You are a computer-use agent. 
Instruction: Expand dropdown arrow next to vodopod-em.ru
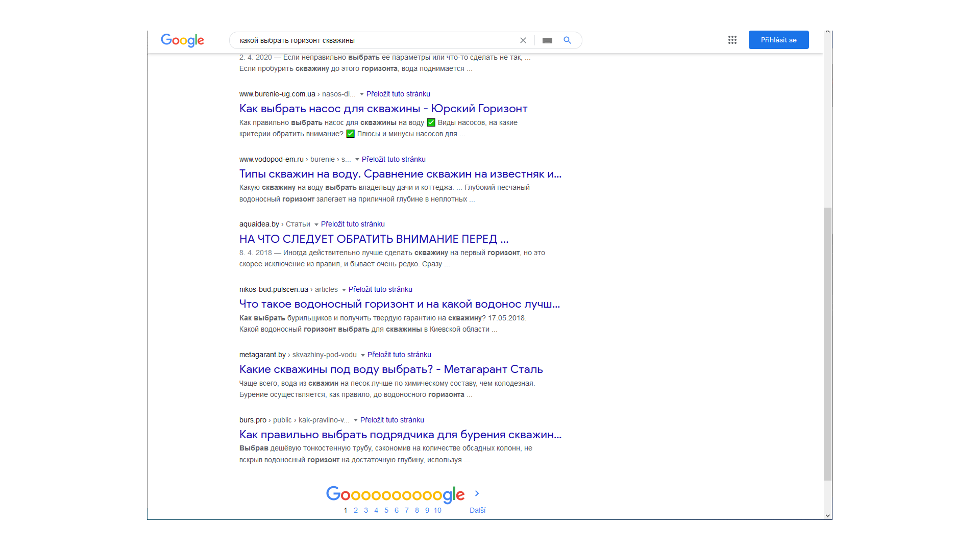pos(357,160)
